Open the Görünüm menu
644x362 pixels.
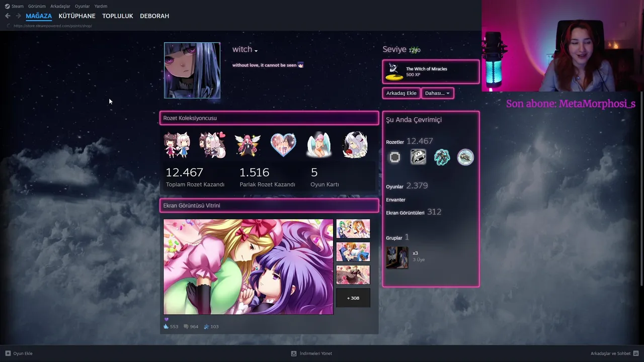pos(37,6)
